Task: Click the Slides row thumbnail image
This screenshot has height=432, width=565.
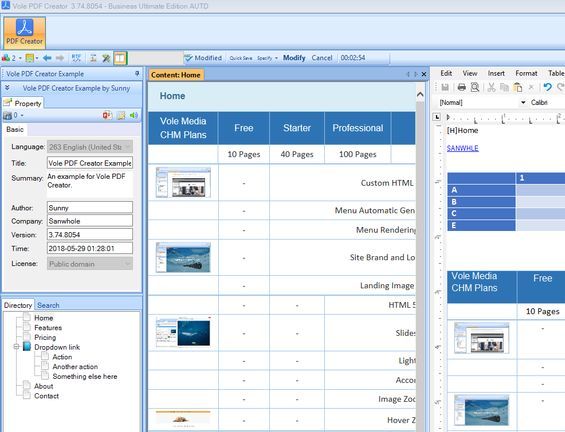Action: (183, 332)
